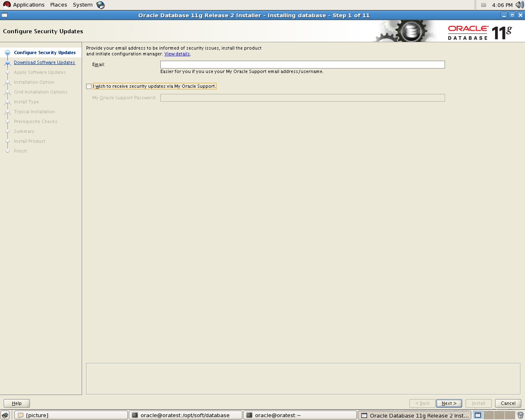Open the Places menu
Screen dimensions: 525x420
point(59,5)
